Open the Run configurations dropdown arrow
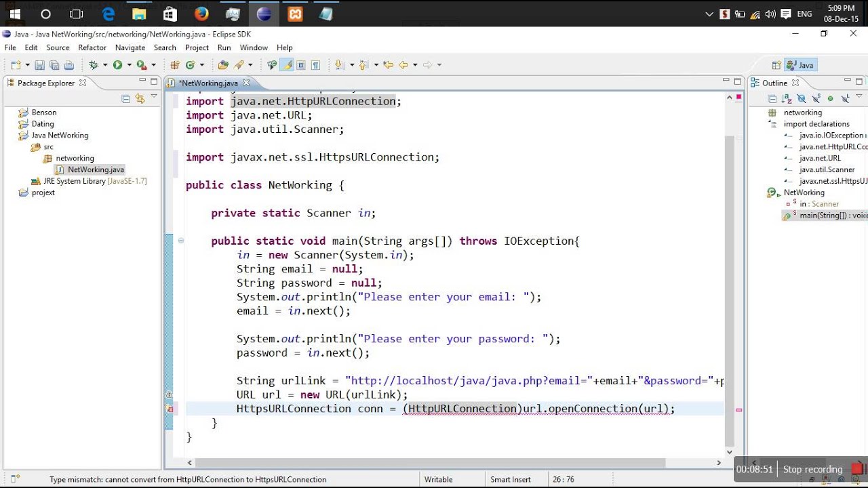Image resolution: width=868 pixels, height=488 pixels. [x=129, y=65]
